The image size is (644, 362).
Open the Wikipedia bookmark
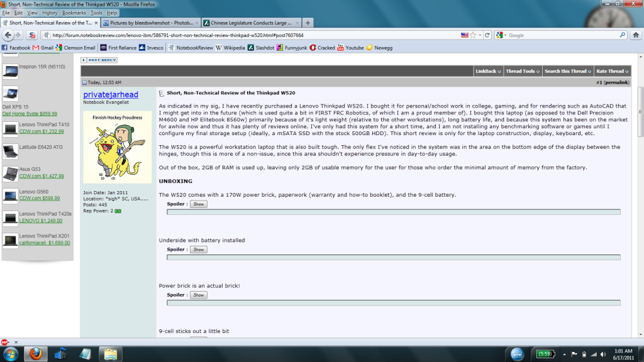230,48
